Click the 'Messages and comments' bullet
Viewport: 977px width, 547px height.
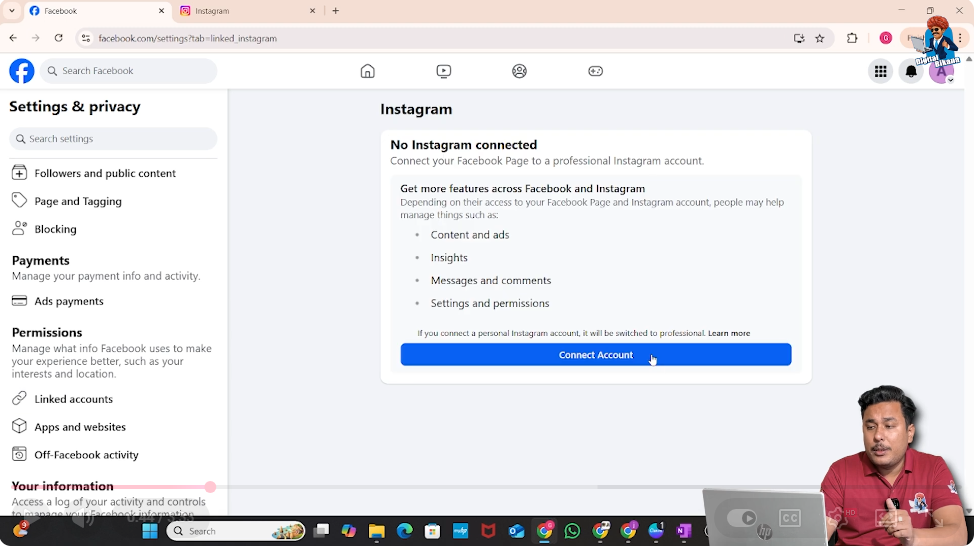pyautogui.click(x=491, y=280)
